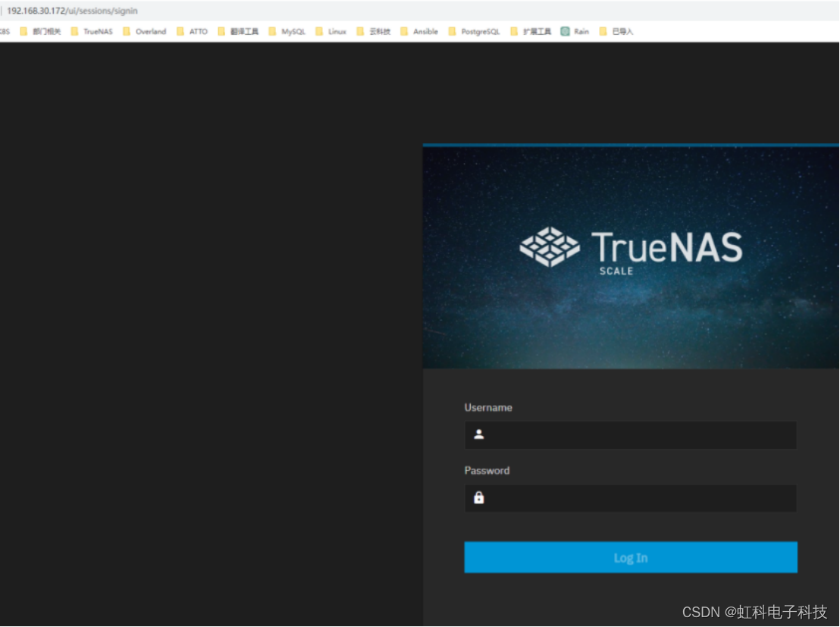Open the TrueNAS bookmark folder
Image resolution: width=840 pixels, height=627 pixels.
(92, 32)
